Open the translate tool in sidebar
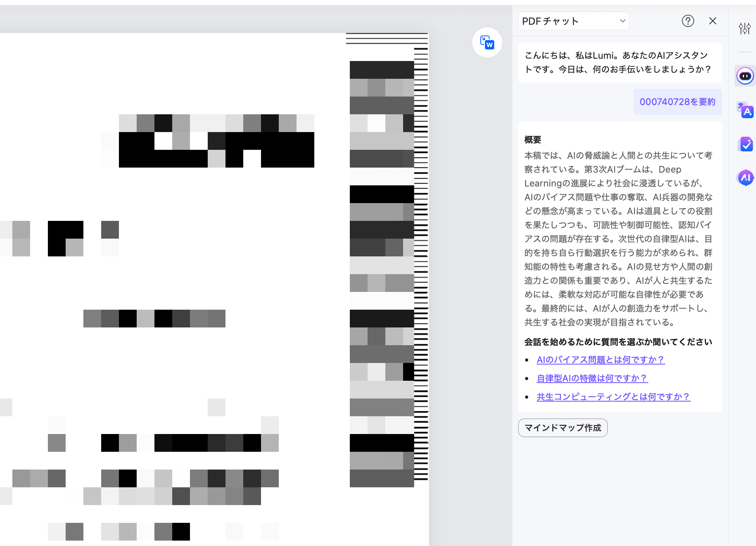Viewport: 756px width, 546px height. point(745,110)
